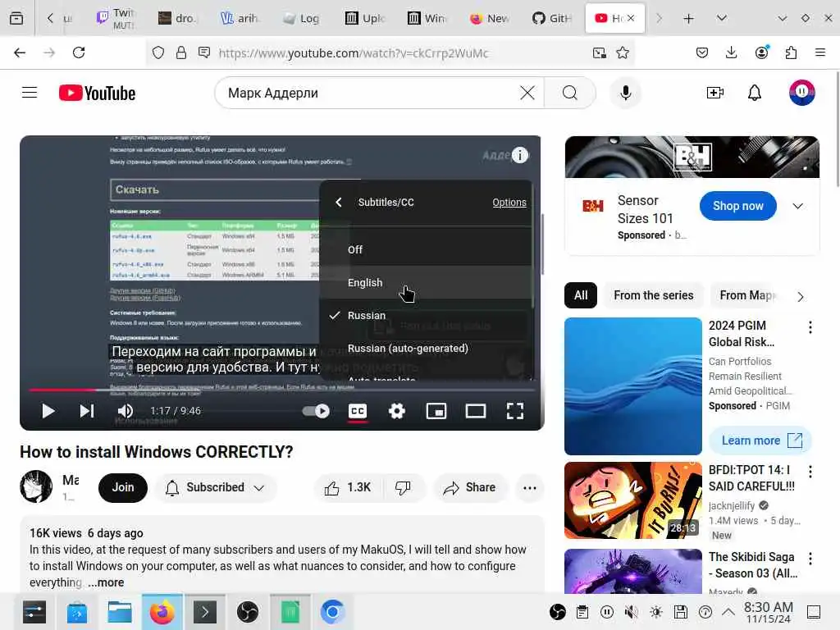The height and width of the screenshot is (630, 840).
Task: Share the video
Action: pos(469,487)
